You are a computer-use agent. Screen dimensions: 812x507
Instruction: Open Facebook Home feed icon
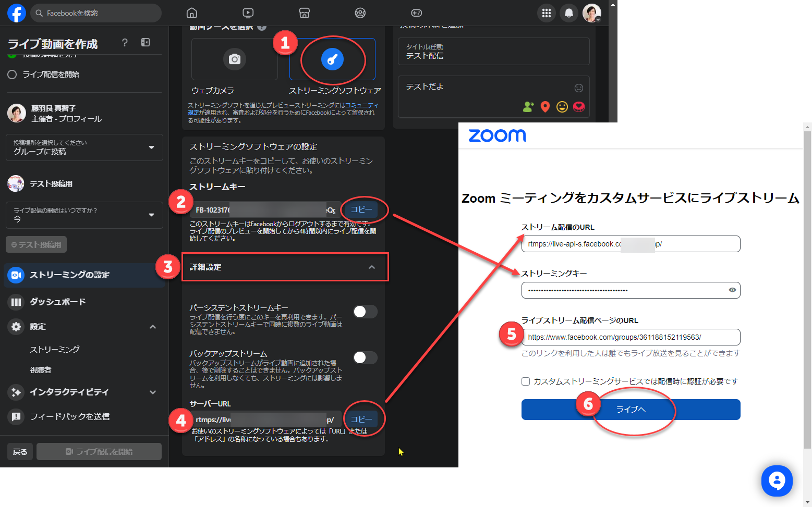tap(192, 13)
